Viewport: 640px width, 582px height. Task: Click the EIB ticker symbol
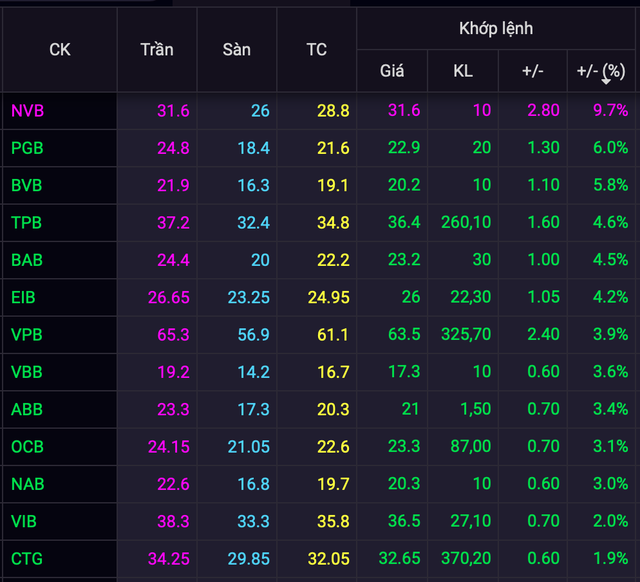[x=25, y=297]
